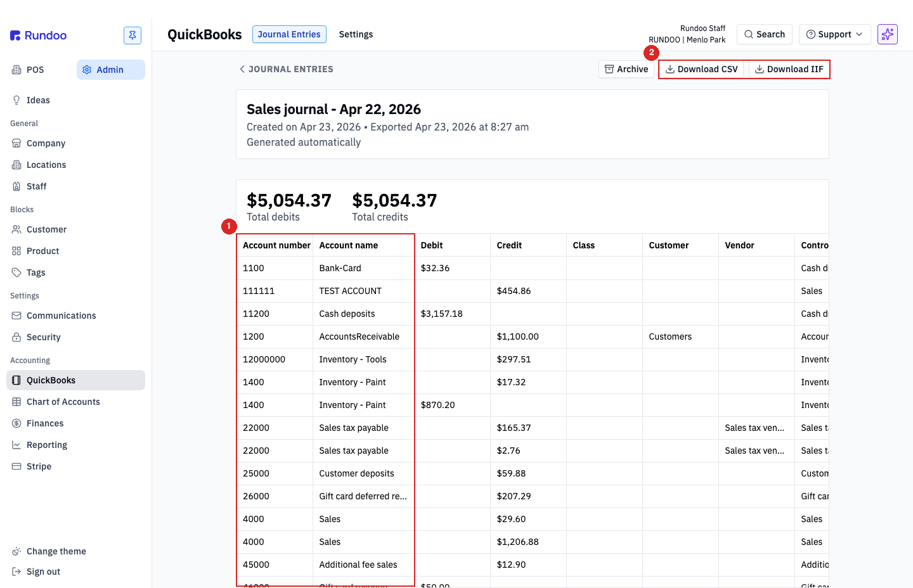Click the Archive box icon
Screen dimensions: 913x588
[x=609, y=69]
